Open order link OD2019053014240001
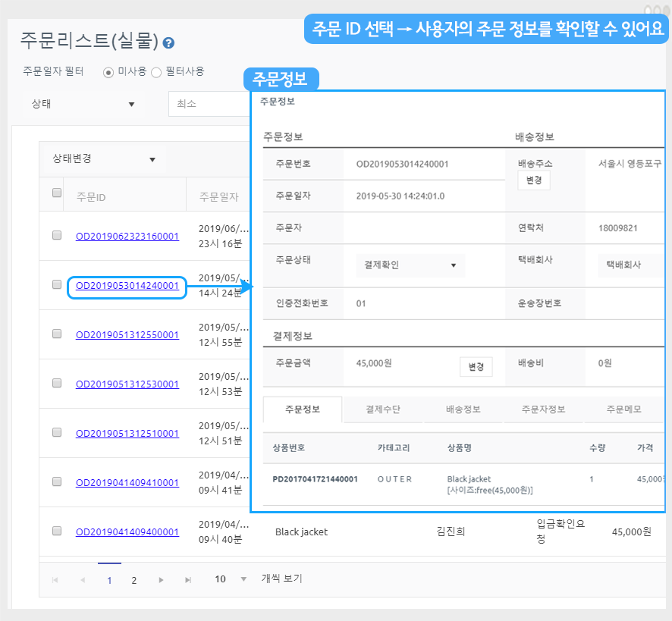 click(127, 286)
